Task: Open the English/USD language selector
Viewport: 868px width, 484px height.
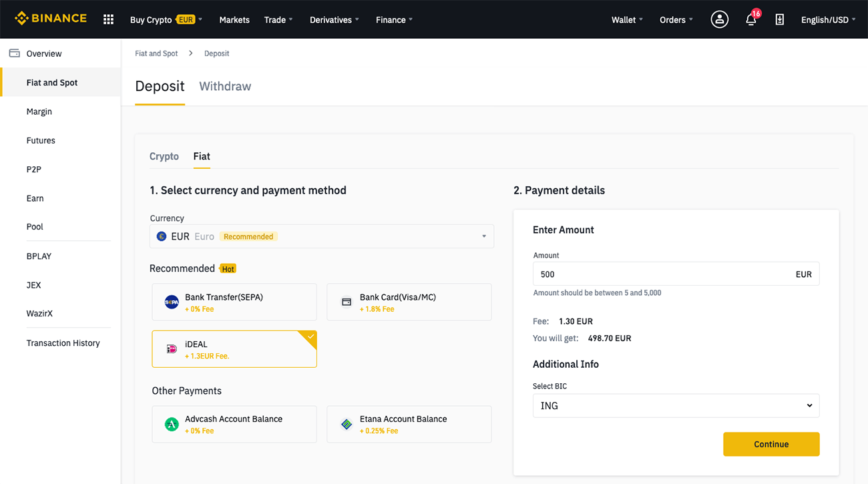Action: click(828, 20)
